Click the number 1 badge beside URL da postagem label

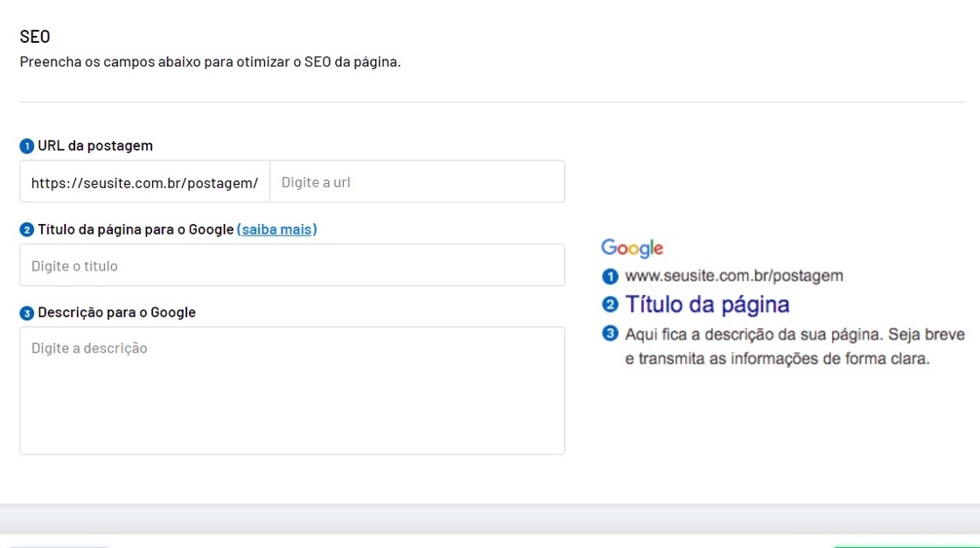click(27, 146)
